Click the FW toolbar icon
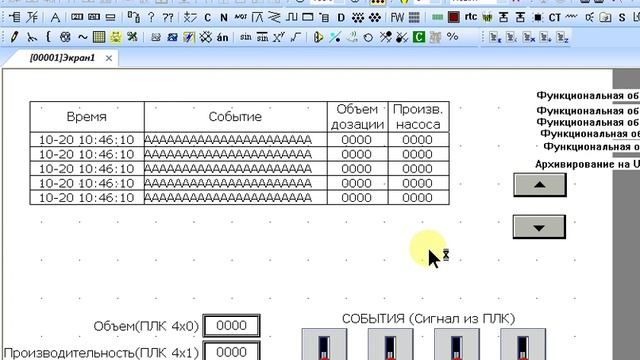640x360 pixels. [x=397, y=18]
